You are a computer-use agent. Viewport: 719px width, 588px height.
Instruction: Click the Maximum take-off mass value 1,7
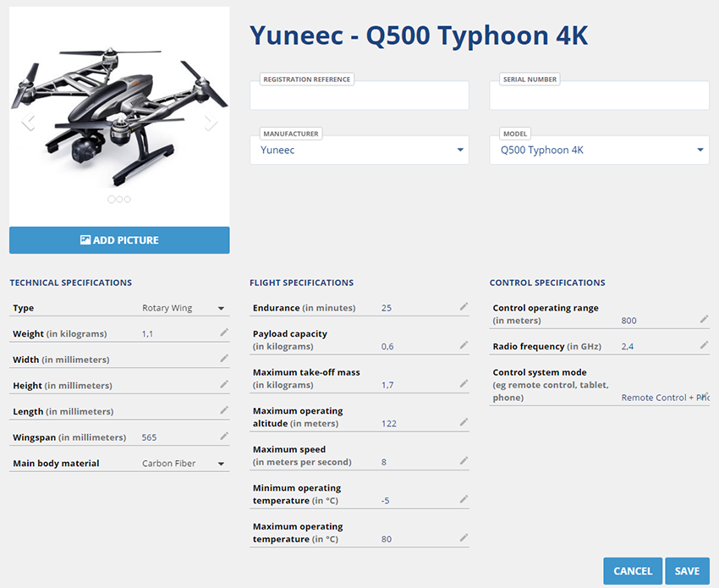click(387, 385)
